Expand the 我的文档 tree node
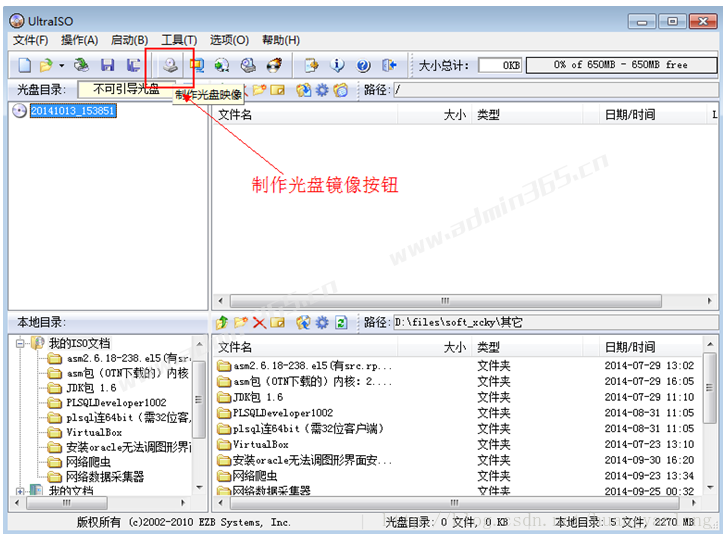Screen dimensions: 723x540 pyautogui.click(x=19, y=492)
